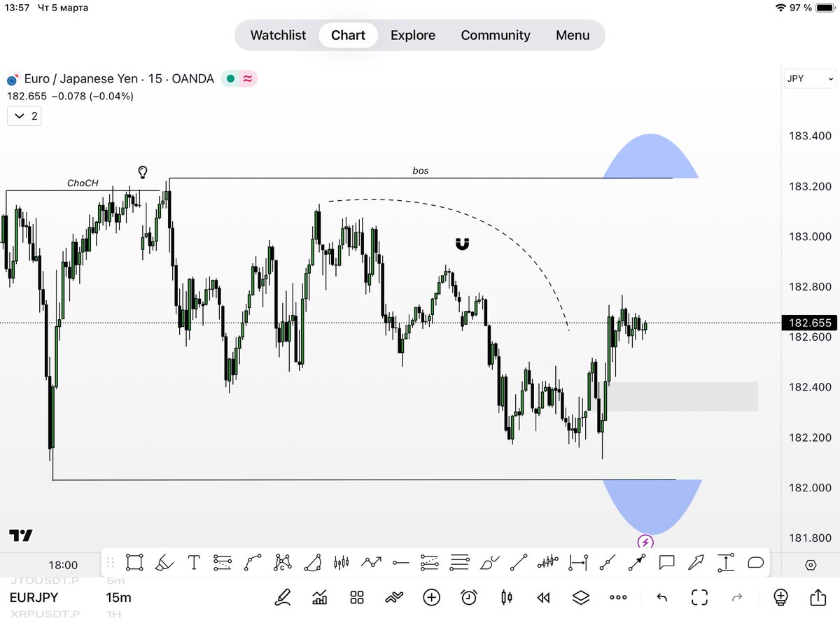Image resolution: width=840 pixels, height=630 pixels.
Task: Select the Chart tab
Action: tap(349, 35)
